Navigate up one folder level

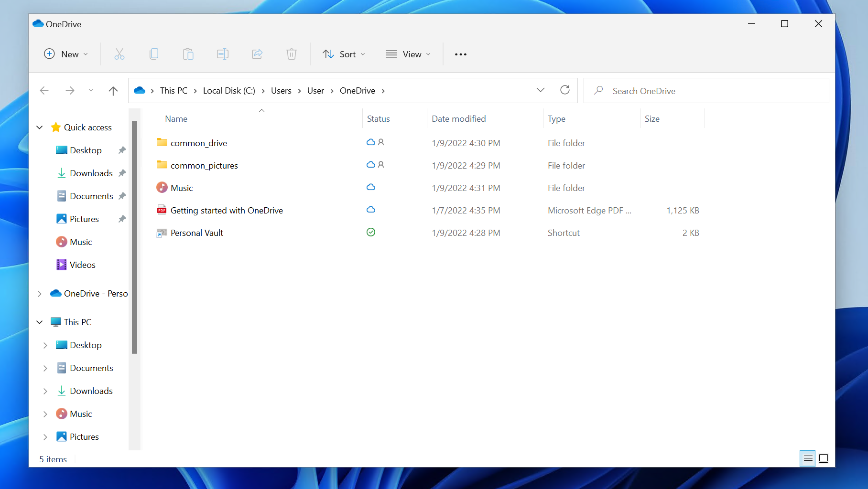pyautogui.click(x=113, y=90)
